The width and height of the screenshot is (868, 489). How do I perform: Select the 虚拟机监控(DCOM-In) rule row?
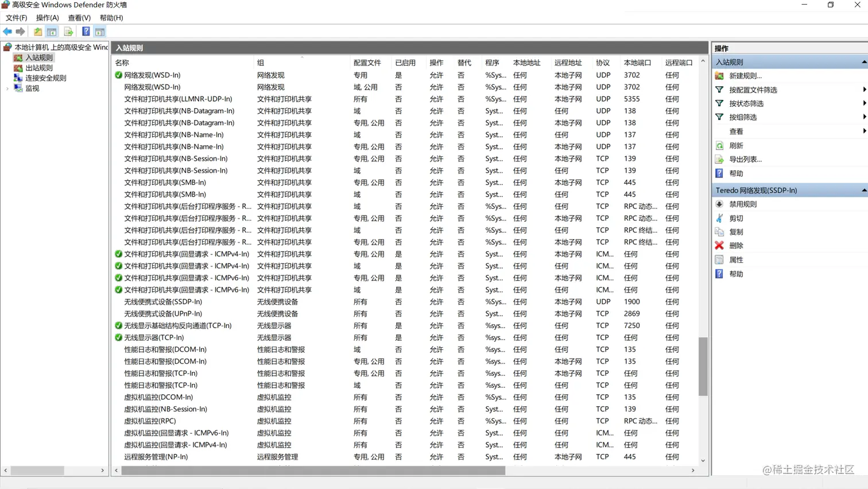(405, 398)
